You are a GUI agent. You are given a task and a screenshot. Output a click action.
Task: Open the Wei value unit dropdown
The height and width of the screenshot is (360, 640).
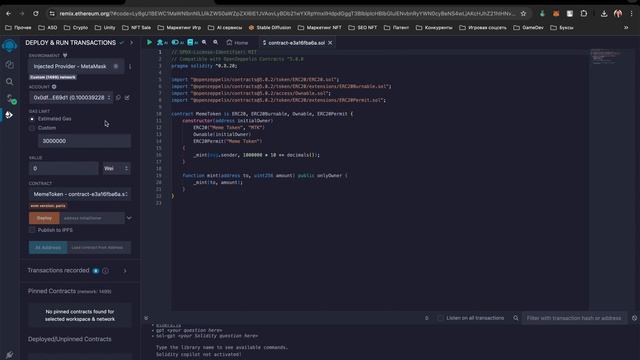pos(116,168)
